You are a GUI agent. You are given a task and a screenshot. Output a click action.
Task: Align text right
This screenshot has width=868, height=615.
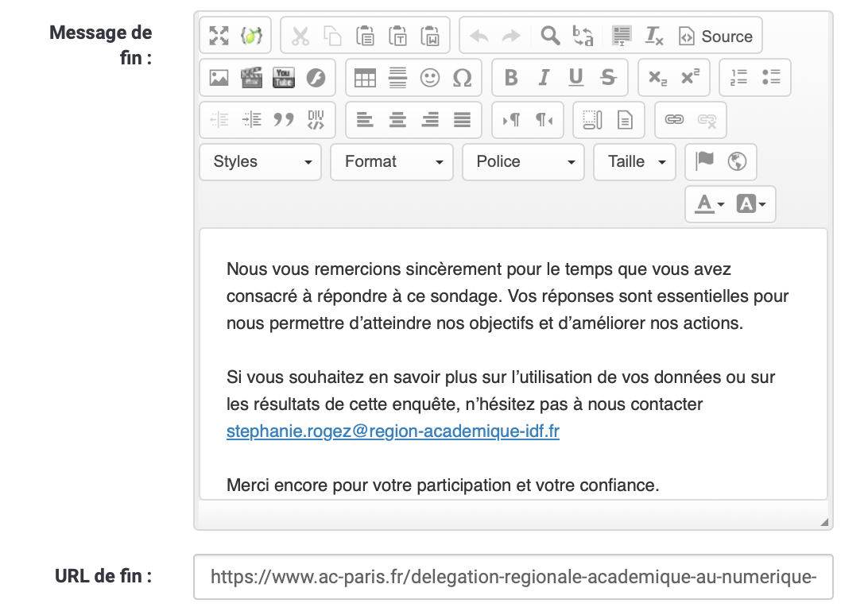pos(430,119)
